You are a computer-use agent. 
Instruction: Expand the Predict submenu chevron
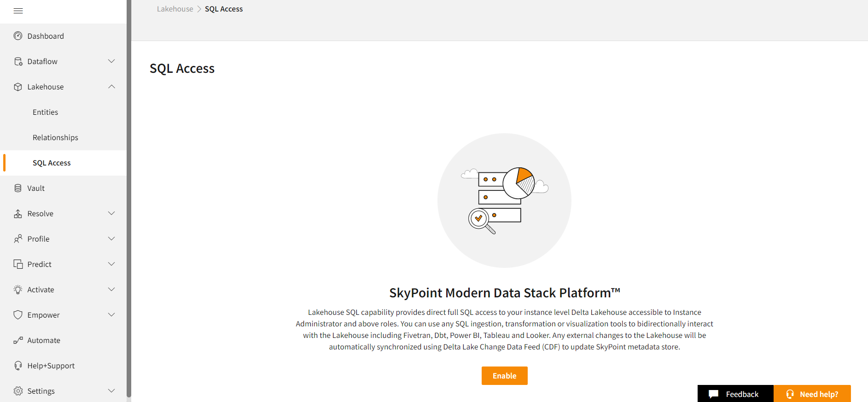tap(111, 264)
